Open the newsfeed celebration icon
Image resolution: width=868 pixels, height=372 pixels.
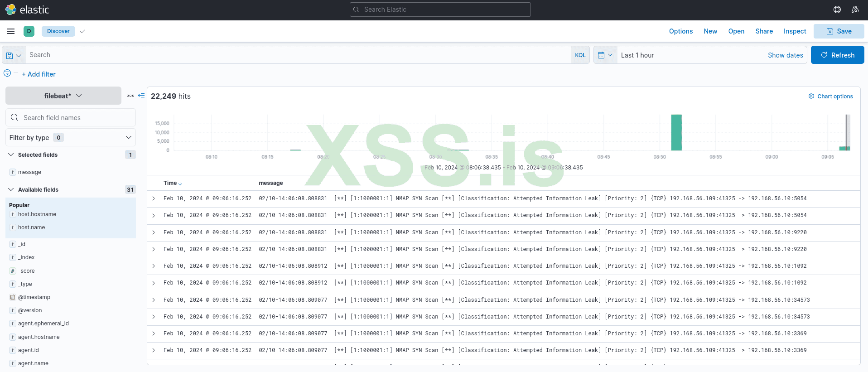tap(855, 10)
